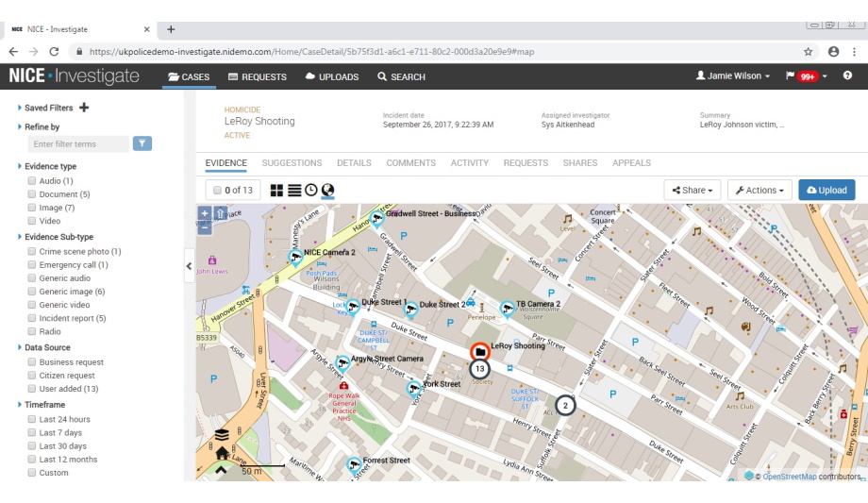Add a saved filter with plus icon

(x=84, y=108)
